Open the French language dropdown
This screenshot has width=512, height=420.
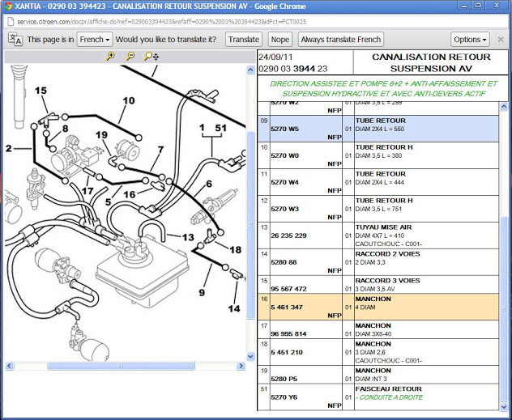[95, 40]
